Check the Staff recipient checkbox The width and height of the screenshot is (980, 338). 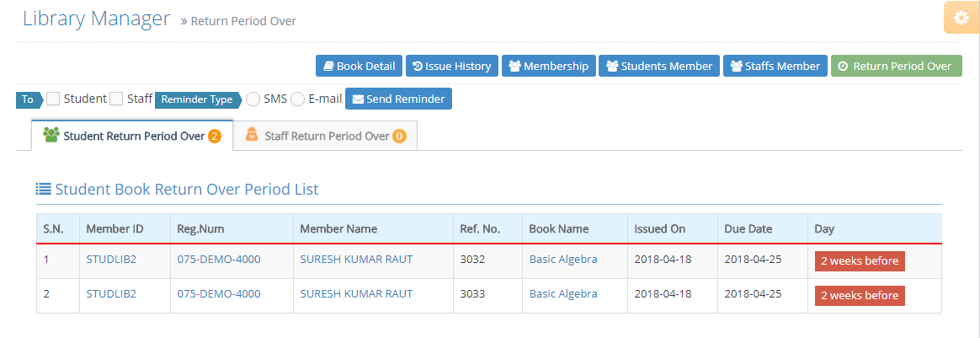click(x=116, y=99)
